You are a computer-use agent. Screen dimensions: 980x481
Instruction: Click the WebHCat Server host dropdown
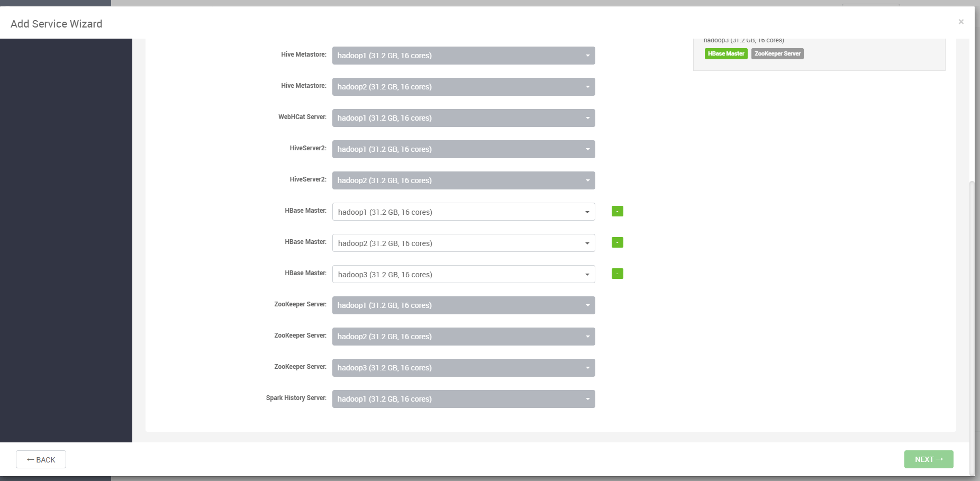(x=463, y=118)
